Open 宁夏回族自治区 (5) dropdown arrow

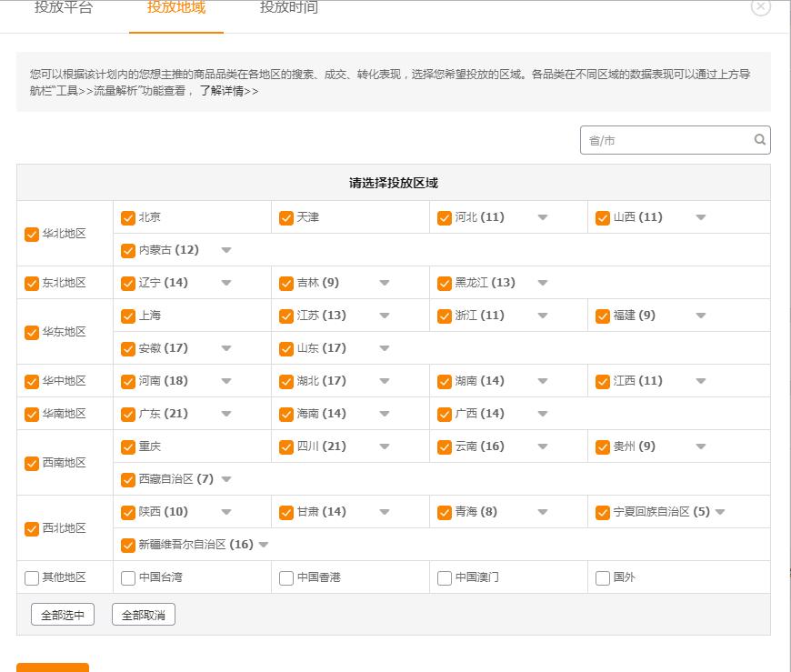tap(720, 512)
